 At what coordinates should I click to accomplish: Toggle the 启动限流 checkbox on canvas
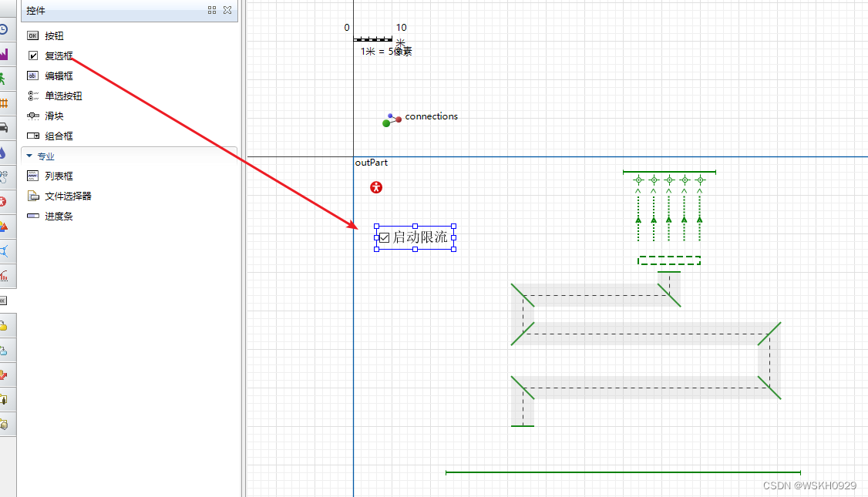click(385, 238)
